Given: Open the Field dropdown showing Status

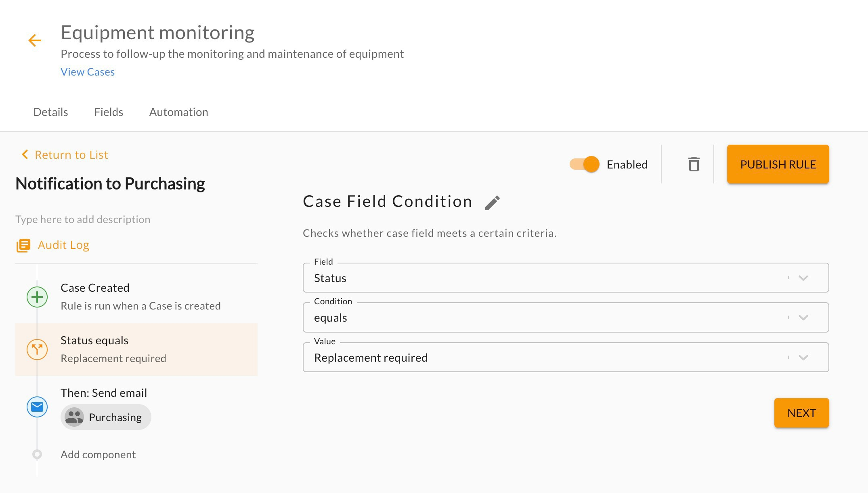Looking at the screenshot, I should [565, 278].
